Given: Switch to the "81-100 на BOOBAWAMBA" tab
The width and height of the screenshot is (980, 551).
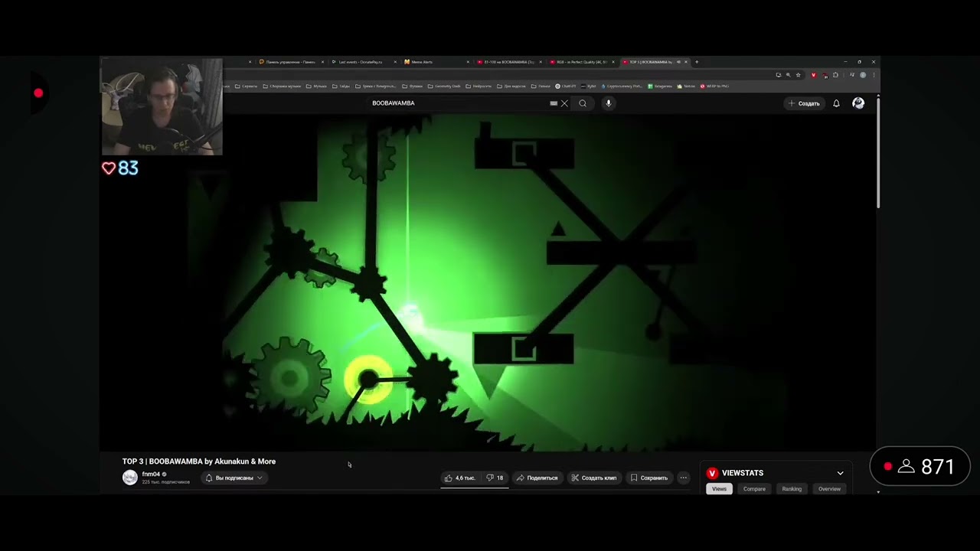Looking at the screenshot, I should (x=510, y=62).
